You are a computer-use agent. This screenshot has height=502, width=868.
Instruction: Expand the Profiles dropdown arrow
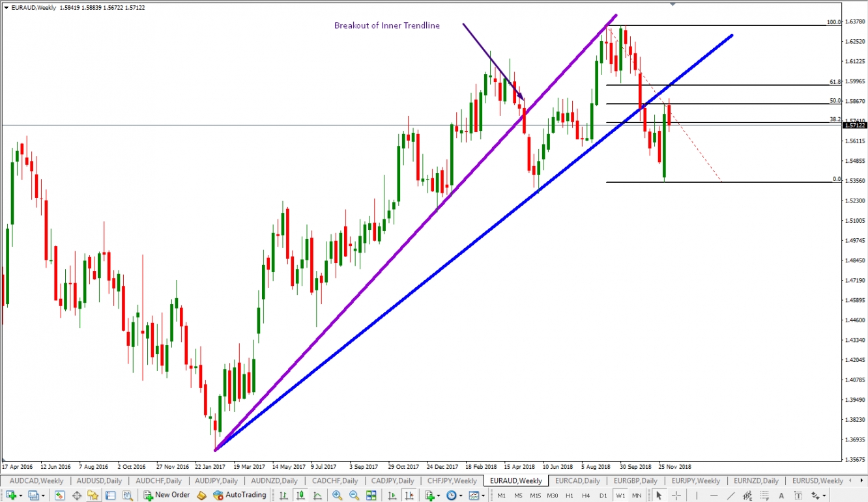point(42,495)
